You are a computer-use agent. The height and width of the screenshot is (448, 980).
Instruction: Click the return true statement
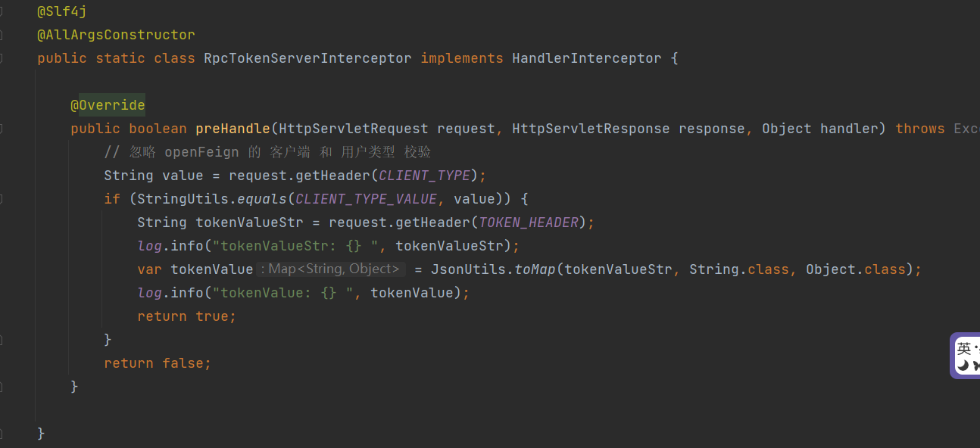[187, 316]
